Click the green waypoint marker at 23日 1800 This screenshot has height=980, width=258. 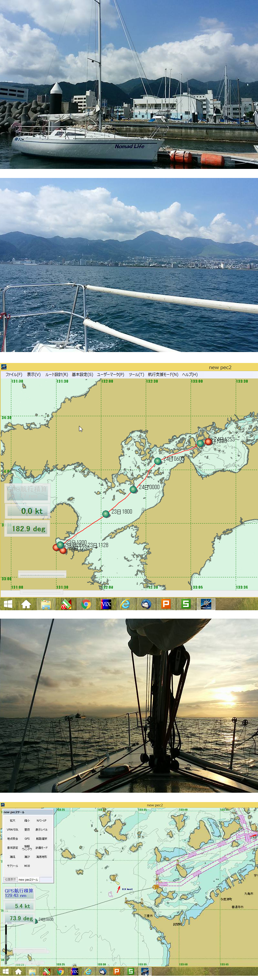coord(106,514)
